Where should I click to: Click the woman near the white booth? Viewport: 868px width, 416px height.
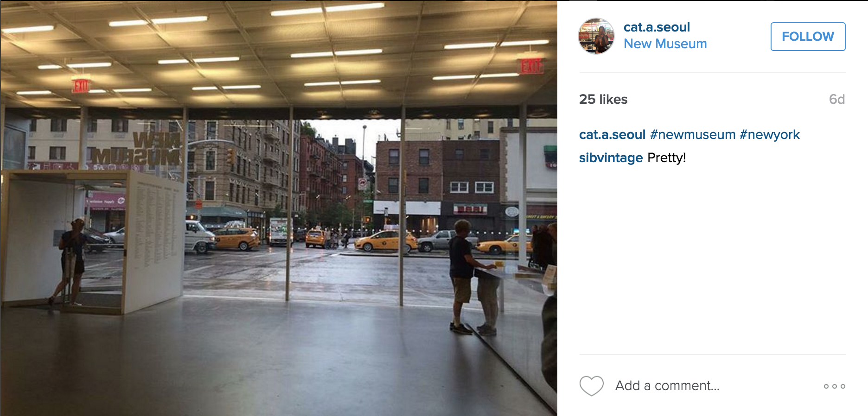(70, 262)
